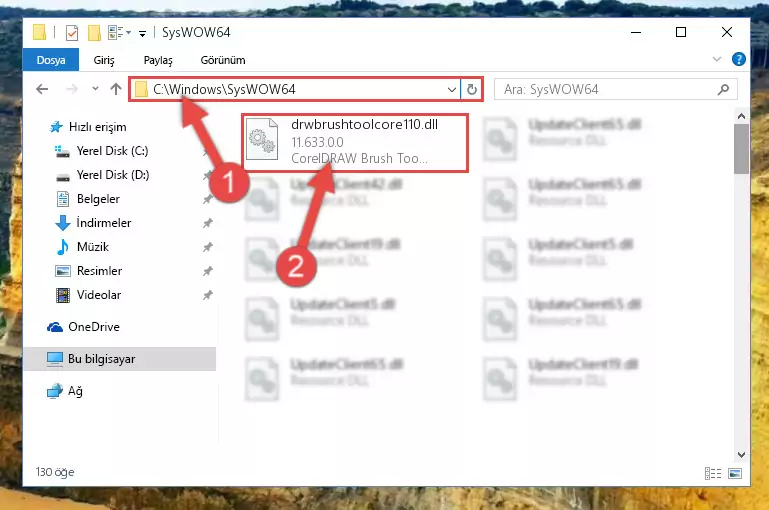Open the Dosya file menu
769x510 pixels.
(51, 60)
